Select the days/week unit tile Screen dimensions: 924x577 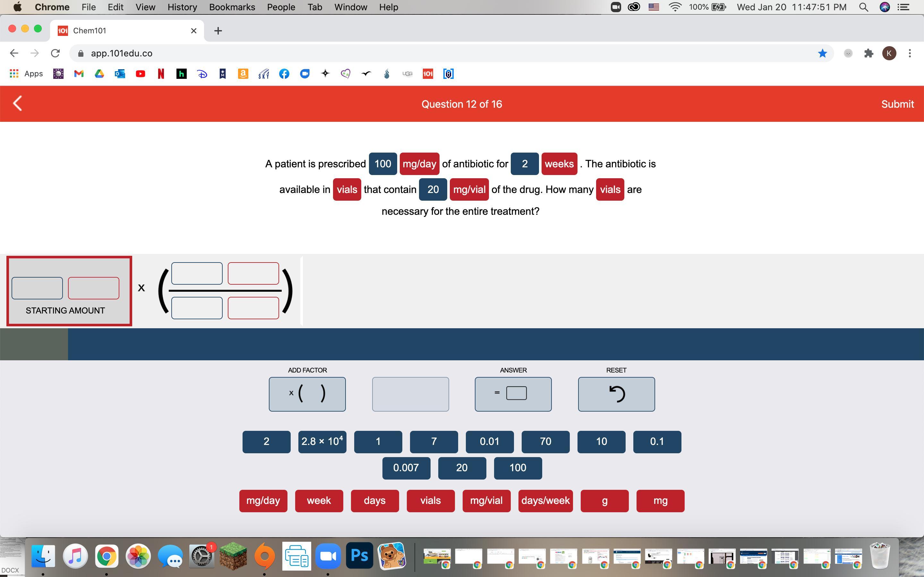pos(545,501)
